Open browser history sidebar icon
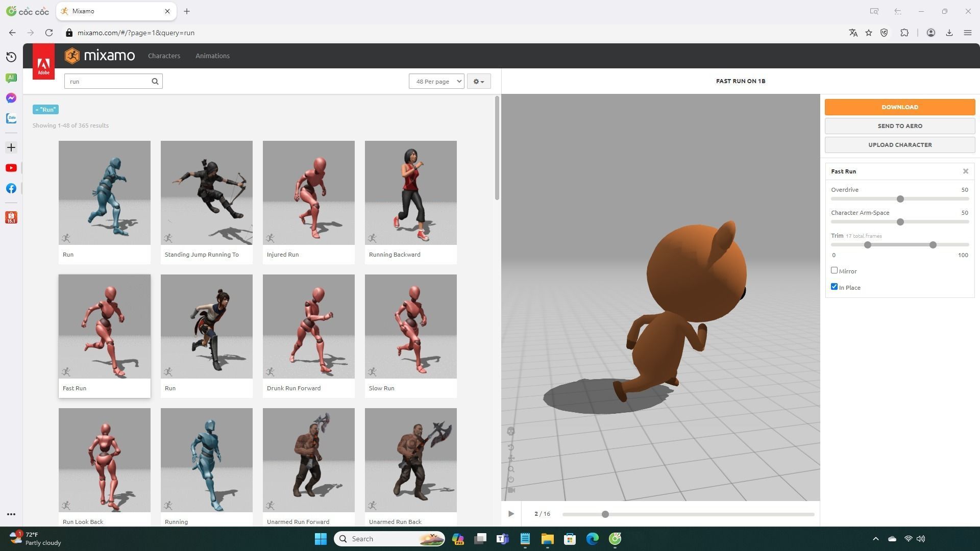The image size is (980, 551). point(11,57)
